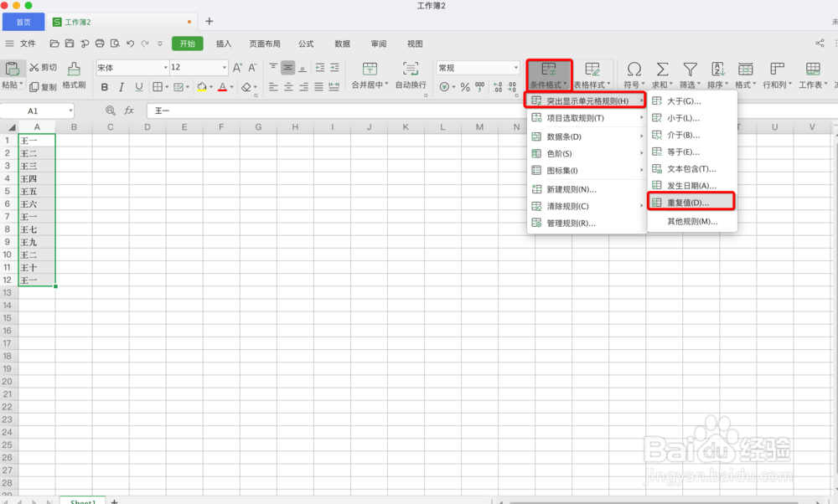The width and height of the screenshot is (838, 504).
Task: Click the Auto Wrap (自动换行) icon
Action: click(x=411, y=69)
